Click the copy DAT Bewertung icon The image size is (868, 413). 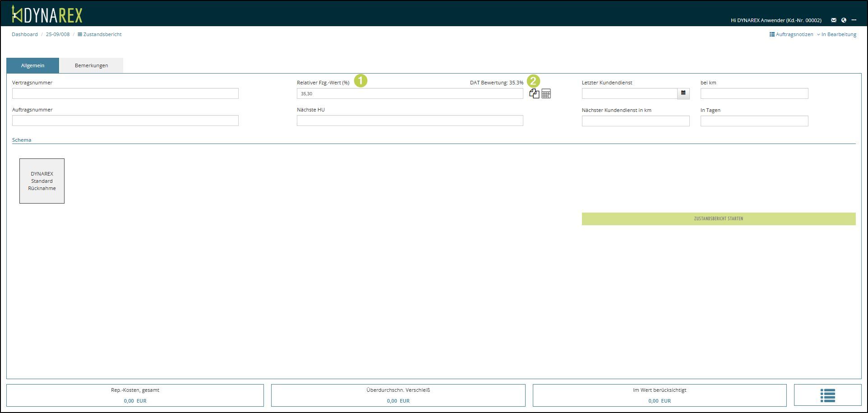point(534,93)
